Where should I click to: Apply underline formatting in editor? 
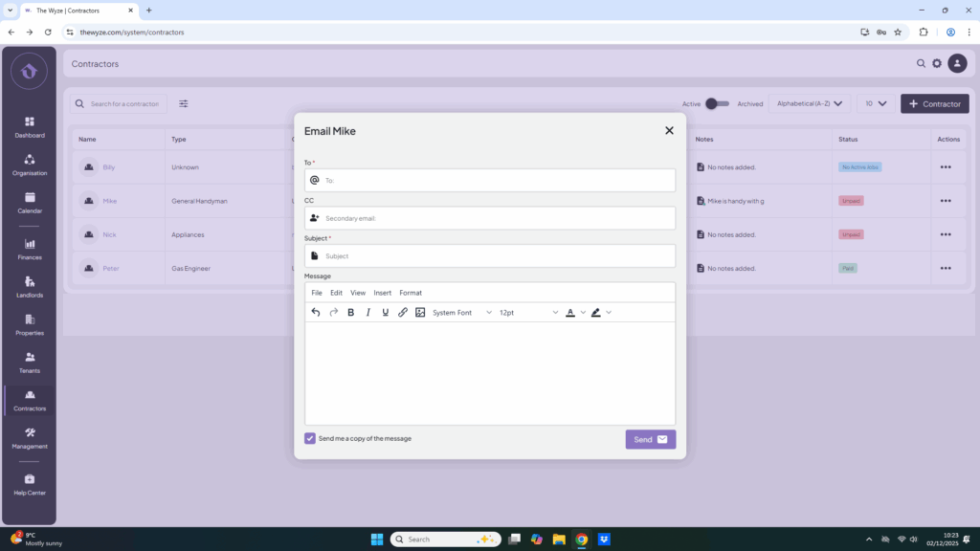pos(386,313)
